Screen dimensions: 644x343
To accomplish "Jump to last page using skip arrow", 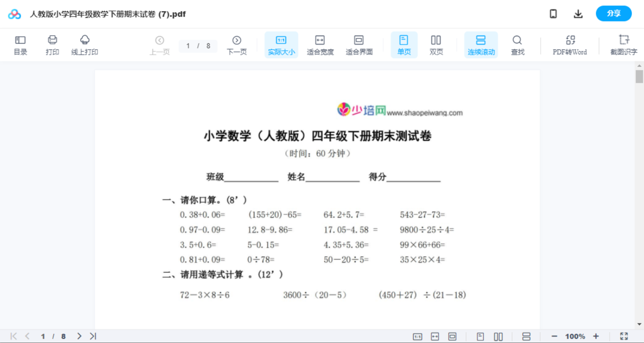I will pos(92,336).
